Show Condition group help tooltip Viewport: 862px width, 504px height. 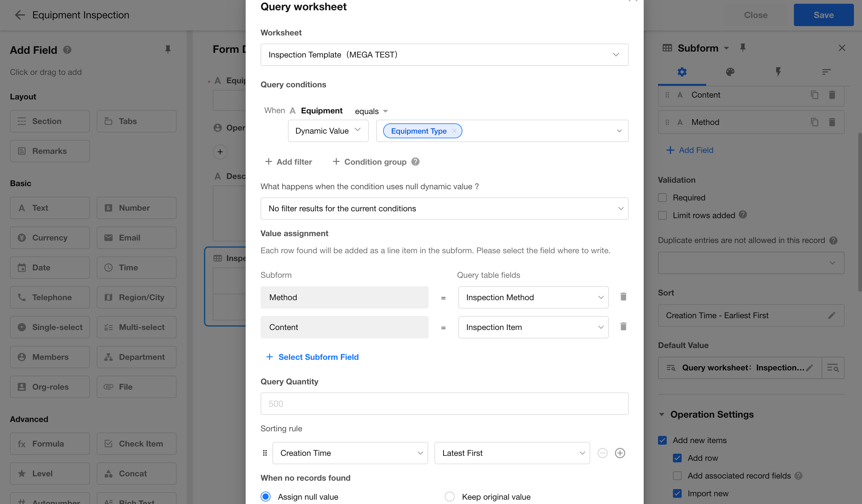415,162
